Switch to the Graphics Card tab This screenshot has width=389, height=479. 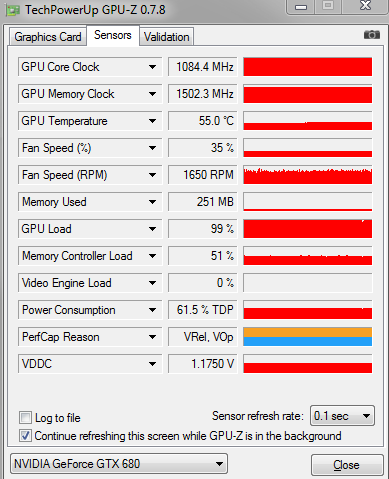click(x=48, y=37)
